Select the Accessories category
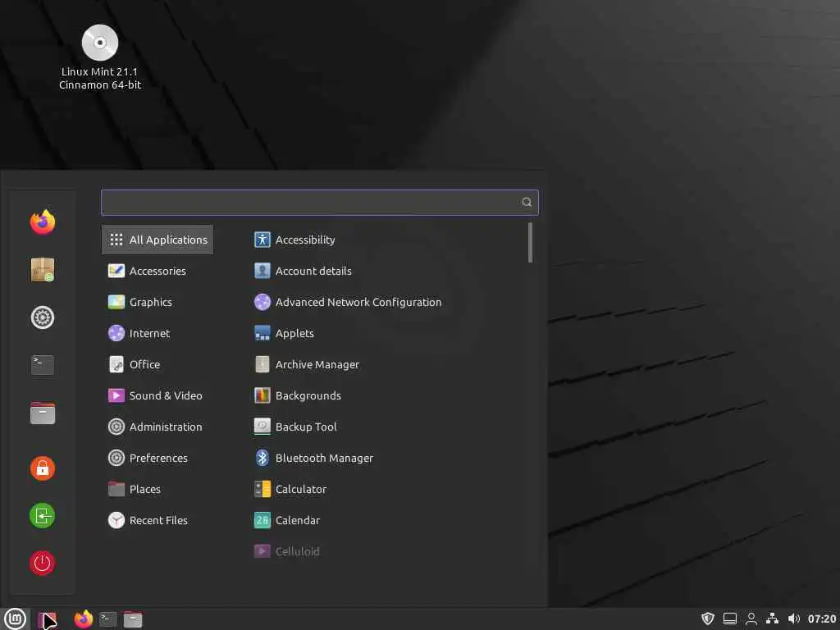840x630 pixels. click(157, 271)
